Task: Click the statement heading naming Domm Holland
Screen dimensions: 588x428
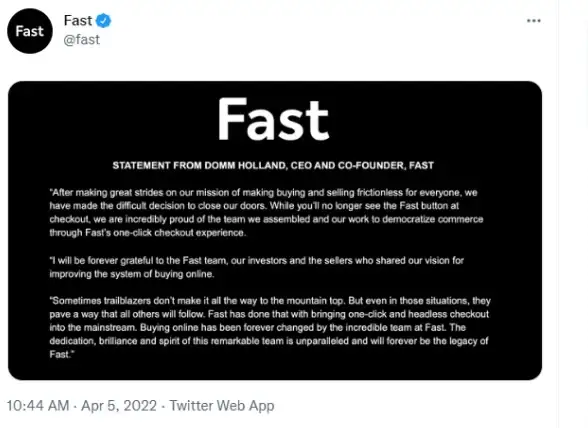Action: click(273, 165)
